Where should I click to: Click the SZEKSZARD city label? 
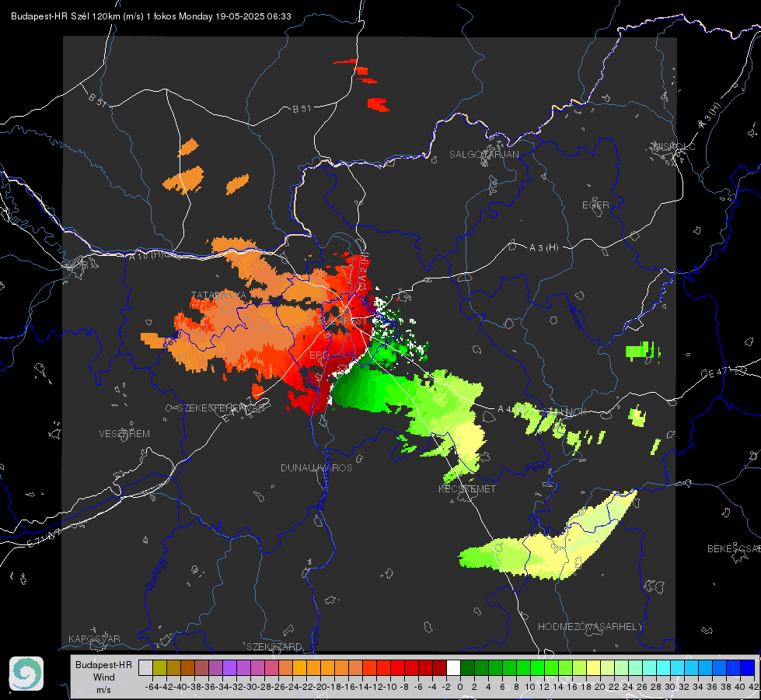pyautogui.click(x=274, y=646)
